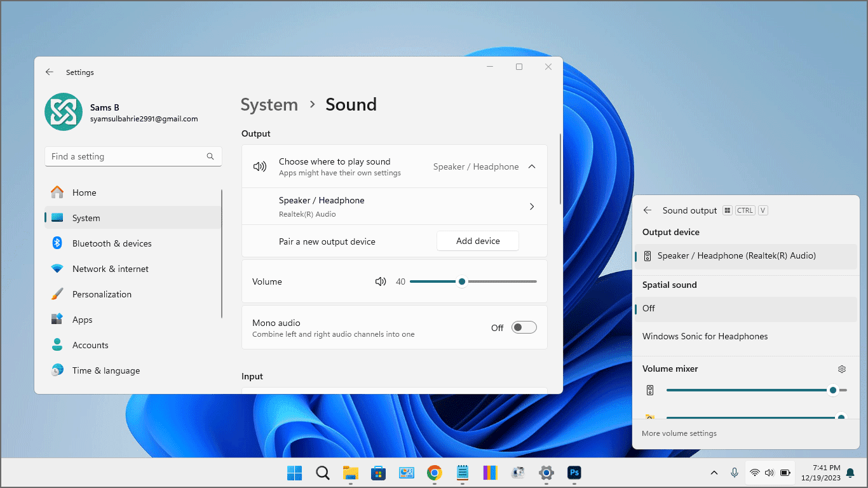Open Notepad from the taskbar
Viewport: 868px width, 488px height.
(463, 473)
